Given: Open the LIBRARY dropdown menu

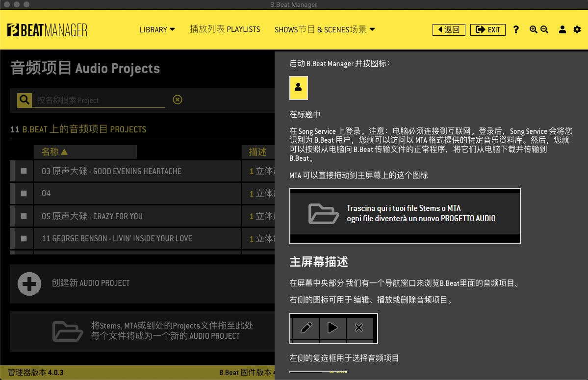Looking at the screenshot, I should [x=157, y=29].
